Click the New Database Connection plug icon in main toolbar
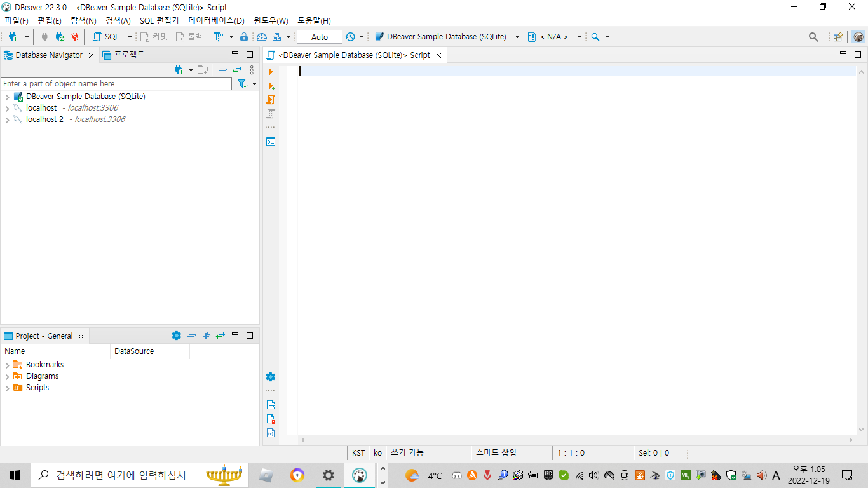 pos(13,37)
